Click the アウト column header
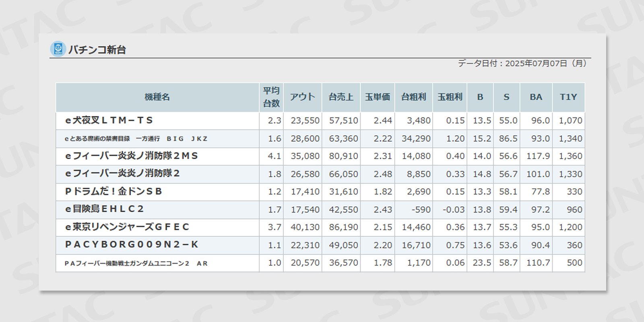644x322 pixels. [303, 97]
